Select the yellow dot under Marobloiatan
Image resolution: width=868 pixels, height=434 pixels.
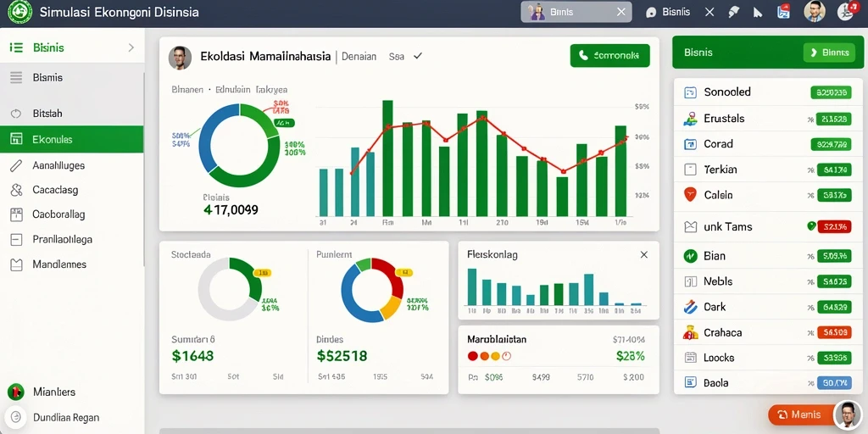click(x=495, y=356)
